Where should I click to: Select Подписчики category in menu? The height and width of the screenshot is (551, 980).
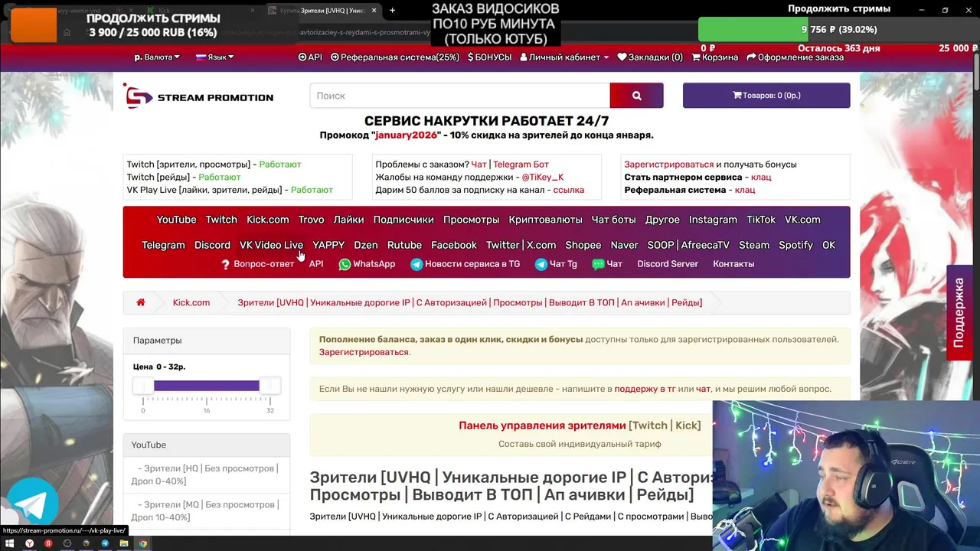tap(403, 220)
